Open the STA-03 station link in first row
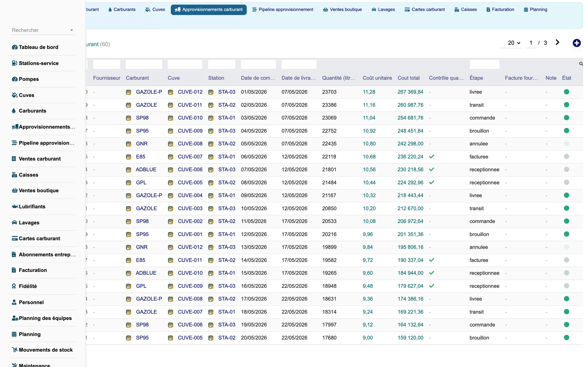Screen dimensions: 588x367 227,92
